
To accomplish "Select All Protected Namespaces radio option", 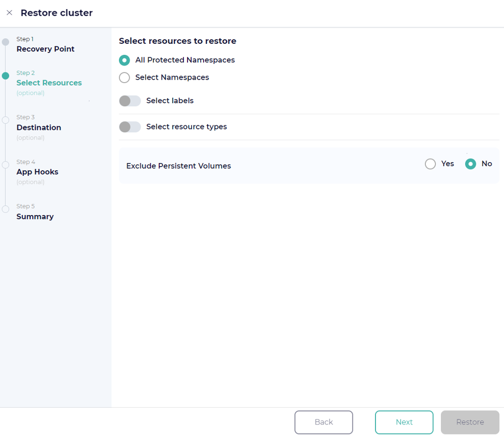I will point(124,60).
